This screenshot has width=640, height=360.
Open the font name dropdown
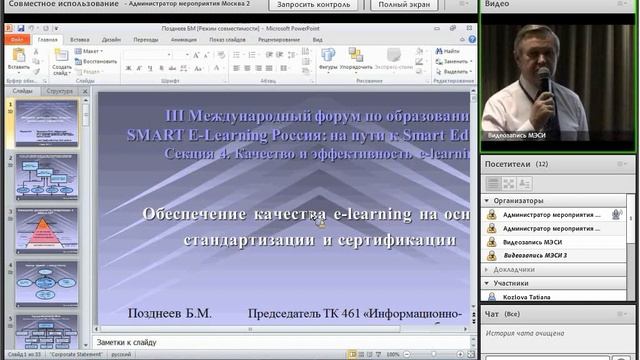point(169,55)
